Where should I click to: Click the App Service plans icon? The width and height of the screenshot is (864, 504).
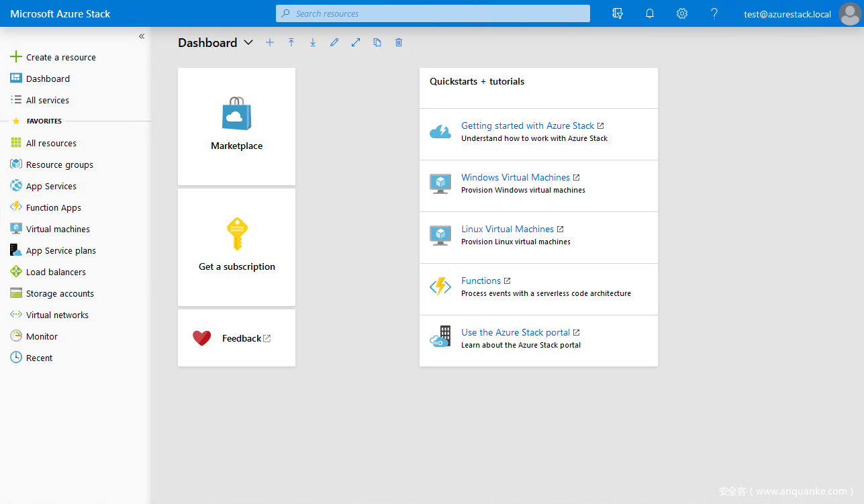pyautogui.click(x=16, y=250)
